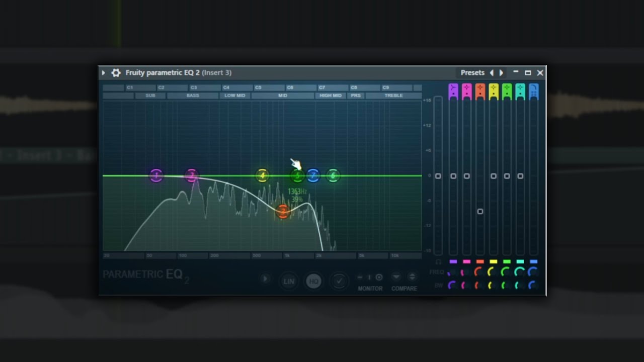Open the gear settings of Fruity parametric EQ 2
644x362 pixels.
point(116,73)
